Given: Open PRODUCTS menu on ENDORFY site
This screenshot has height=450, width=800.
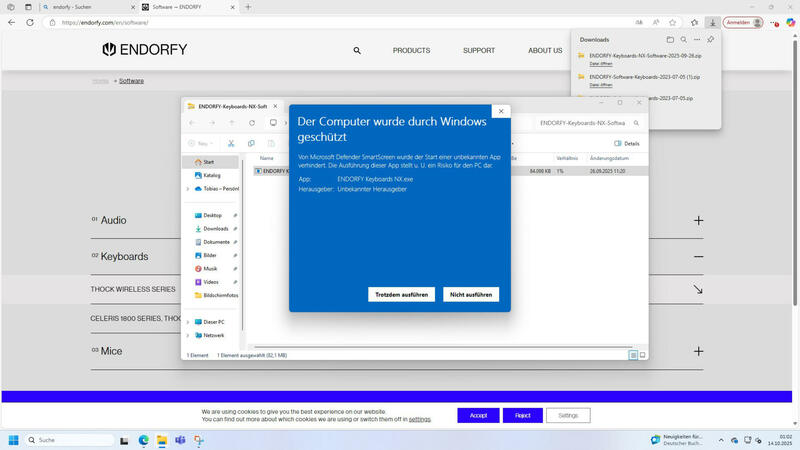Looking at the screenshot, I should (x=411, y=51).
